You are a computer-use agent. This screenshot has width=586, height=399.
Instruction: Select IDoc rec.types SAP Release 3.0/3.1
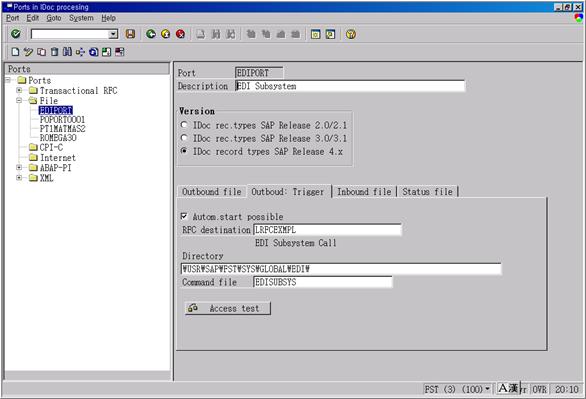184,138
